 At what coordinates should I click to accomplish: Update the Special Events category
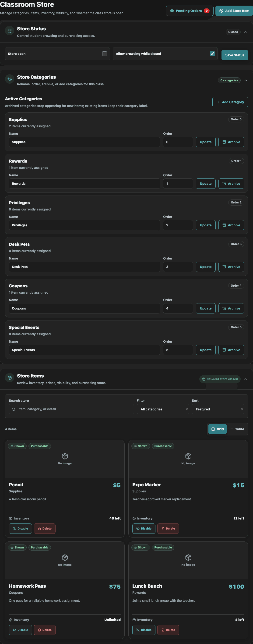coord(206,350)
